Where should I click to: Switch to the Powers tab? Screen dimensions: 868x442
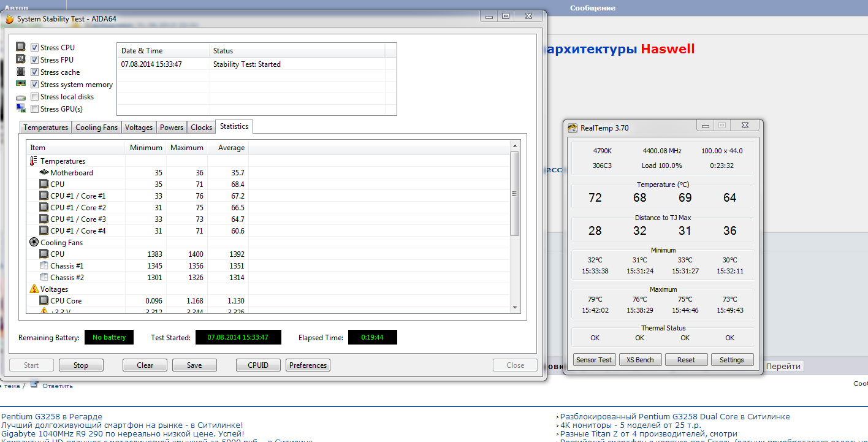coord(172,128)
